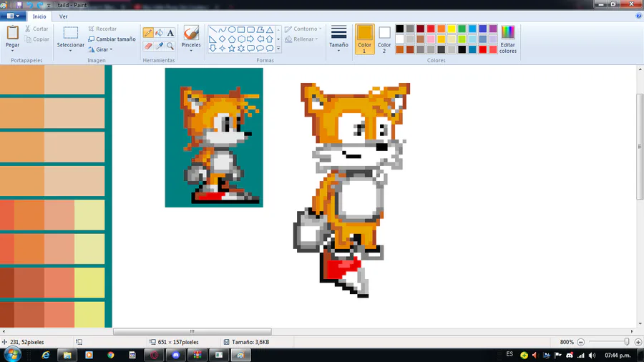Pick the yellow color swatch

click(x=452, y=29)
